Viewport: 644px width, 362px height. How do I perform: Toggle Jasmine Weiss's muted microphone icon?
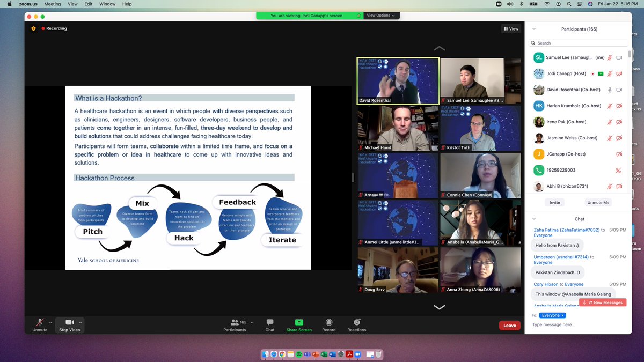point(610,138)
